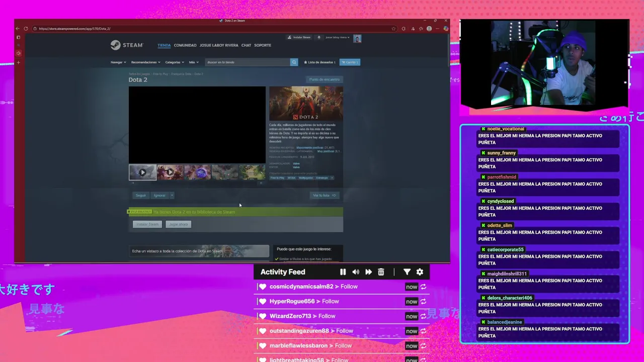Pause the Activity Feed
This screenshot has height=362, width=644.
pyautogui.click(x=343, y=272)
